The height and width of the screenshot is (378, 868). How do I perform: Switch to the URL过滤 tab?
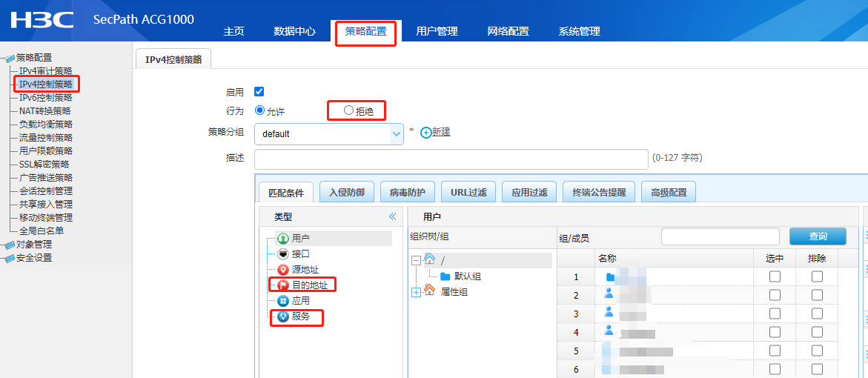(x=468, y=192)
